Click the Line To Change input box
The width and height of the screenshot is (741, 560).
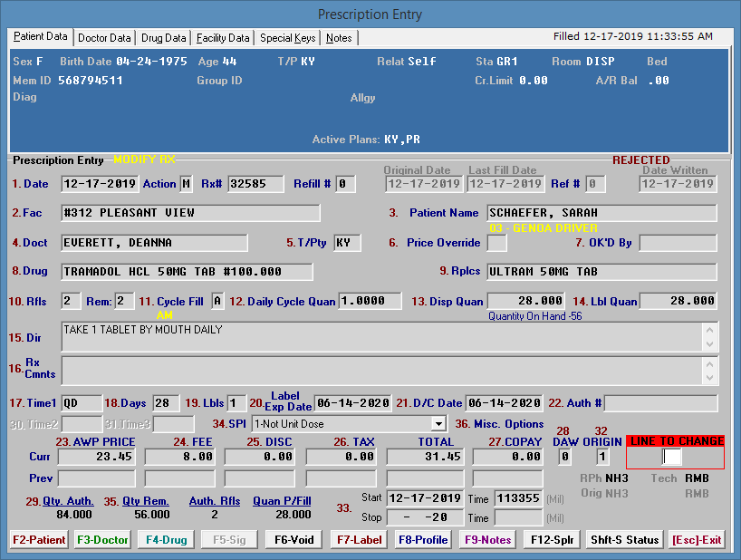[x=672, y=457]
